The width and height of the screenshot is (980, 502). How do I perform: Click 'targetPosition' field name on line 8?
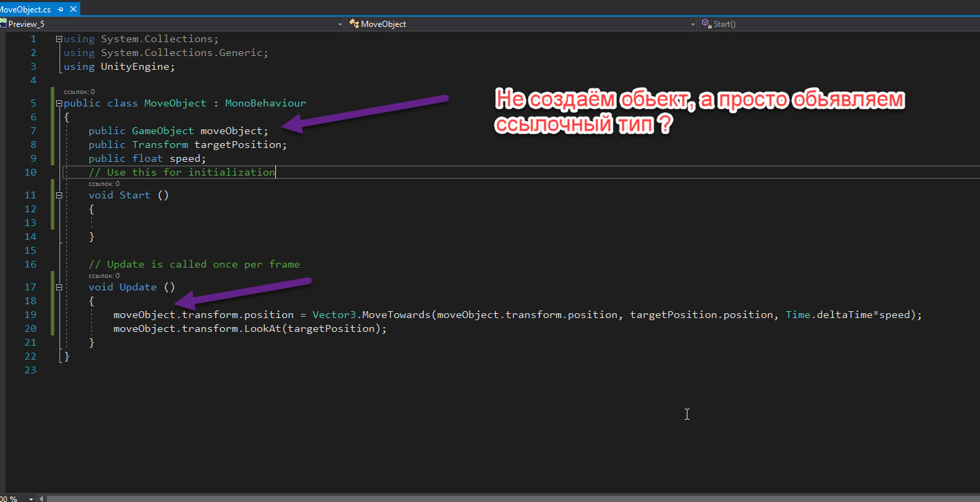(x=238, y=145)
